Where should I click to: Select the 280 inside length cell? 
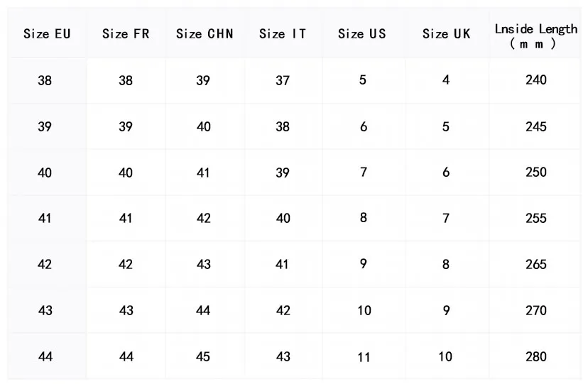click(535, 356)
